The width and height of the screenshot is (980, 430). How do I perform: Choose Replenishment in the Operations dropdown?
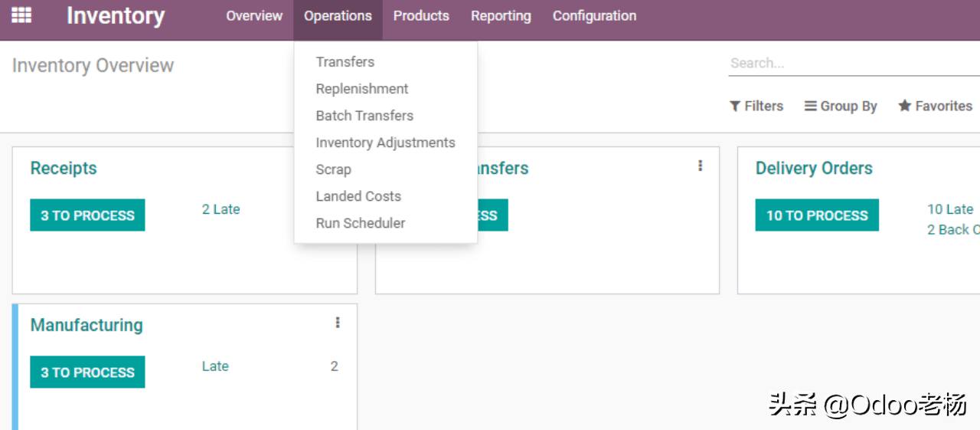(362, 89)
